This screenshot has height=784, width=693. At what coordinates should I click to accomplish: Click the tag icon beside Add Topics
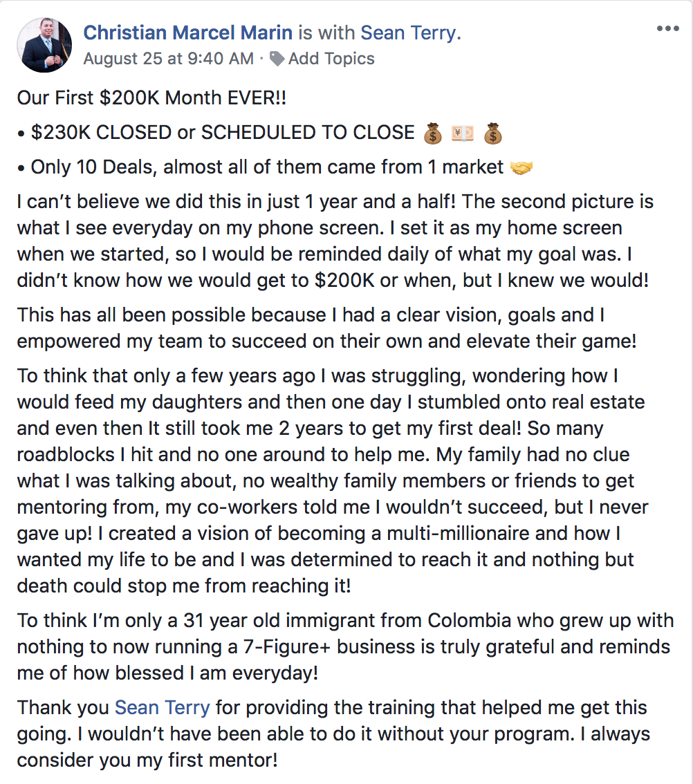pyautogui.click(x=277, y=59)
